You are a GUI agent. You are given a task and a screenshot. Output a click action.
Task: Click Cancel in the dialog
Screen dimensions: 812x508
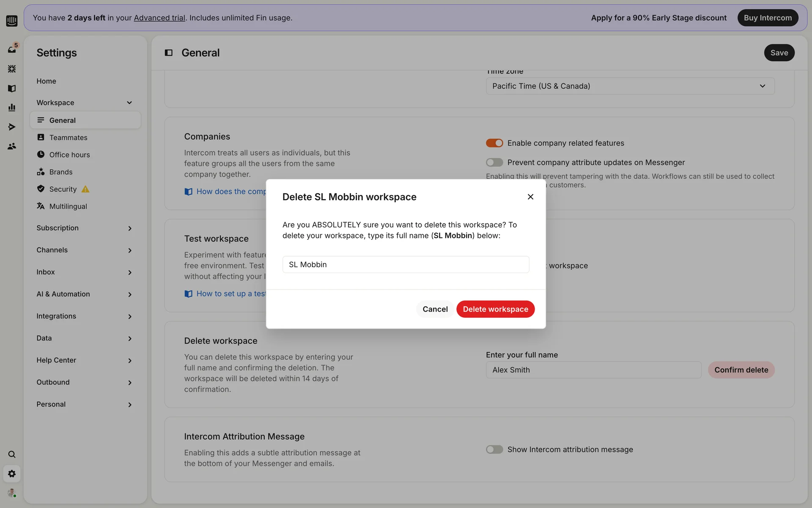[435, 309]
